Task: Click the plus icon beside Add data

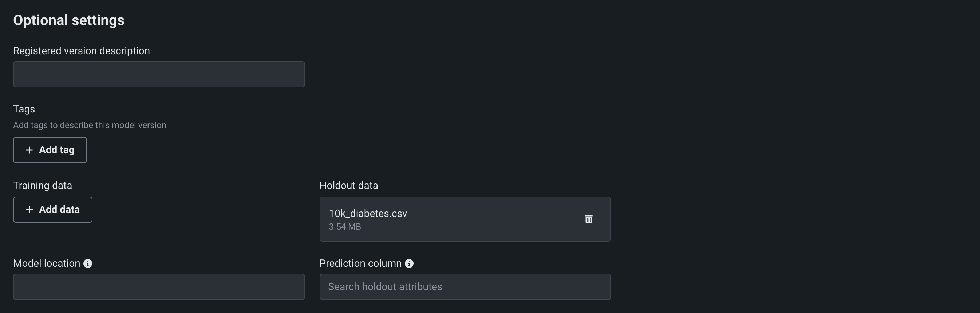Action: 29,210
